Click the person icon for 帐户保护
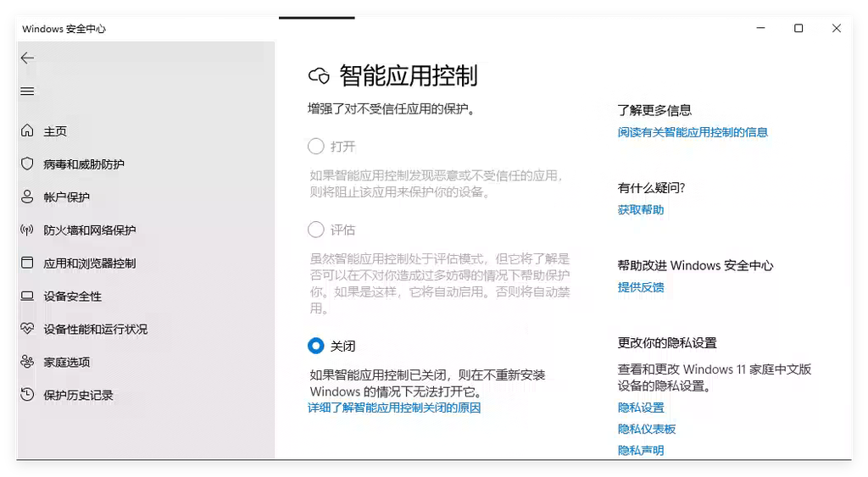 27,197
